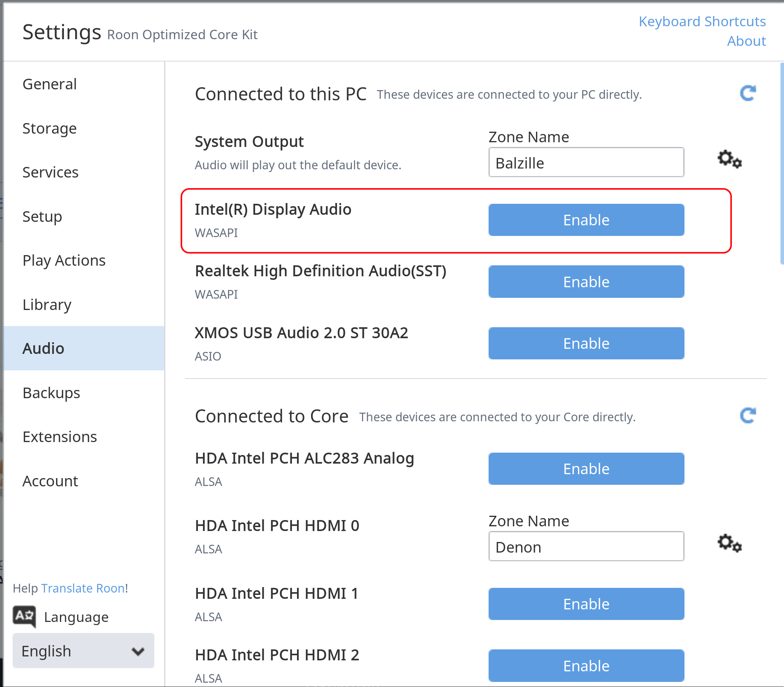
Task: Go to the Extensions settings tab
Action: pyautogui.click(x=84, y=437)
